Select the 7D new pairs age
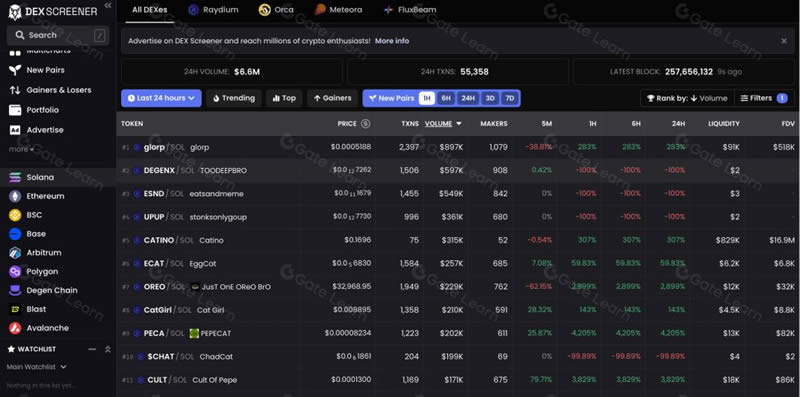 (x=509, y=98)
